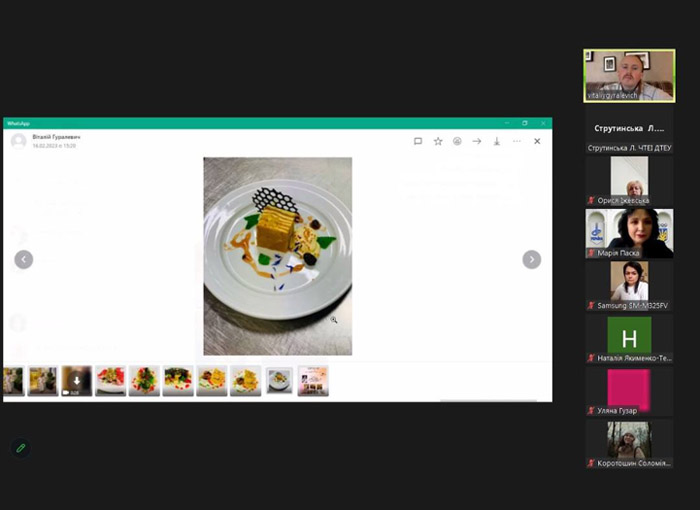Viewport: 700px width, 510px height.
Task: Click the reply-in-chat icon in viewer toolbar
Action: pos(418,141)
